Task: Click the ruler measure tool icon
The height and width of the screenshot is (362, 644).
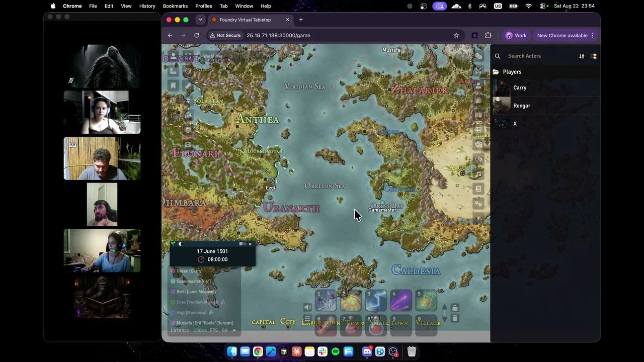Action: 188,86
